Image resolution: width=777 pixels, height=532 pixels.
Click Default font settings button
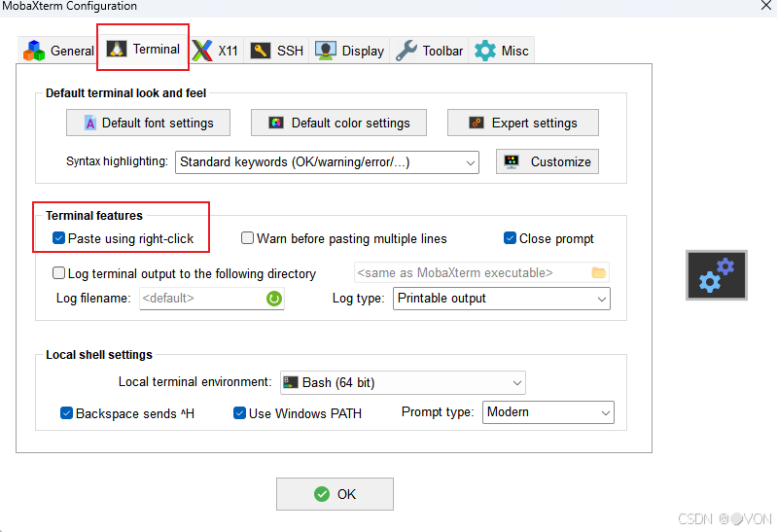click(148, 123)
